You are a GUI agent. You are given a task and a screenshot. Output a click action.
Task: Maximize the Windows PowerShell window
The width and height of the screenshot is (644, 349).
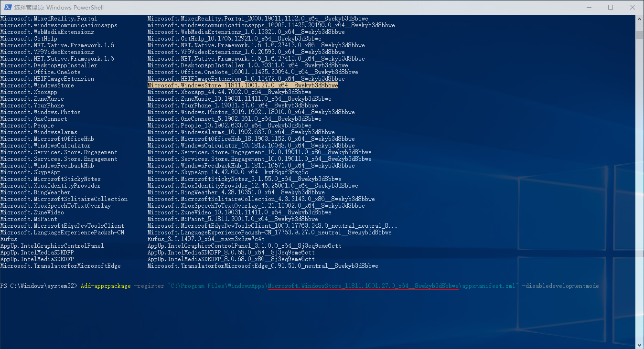click(611, 7)
